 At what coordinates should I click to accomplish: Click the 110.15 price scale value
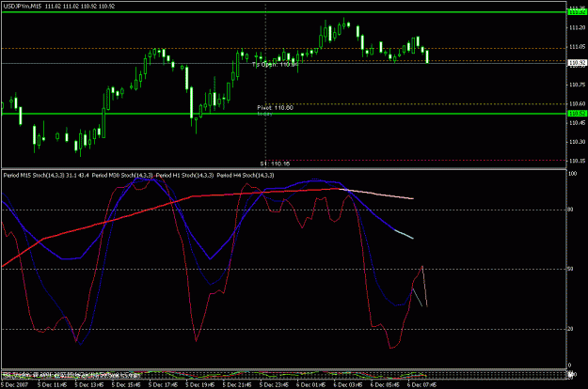pos(577,161)
